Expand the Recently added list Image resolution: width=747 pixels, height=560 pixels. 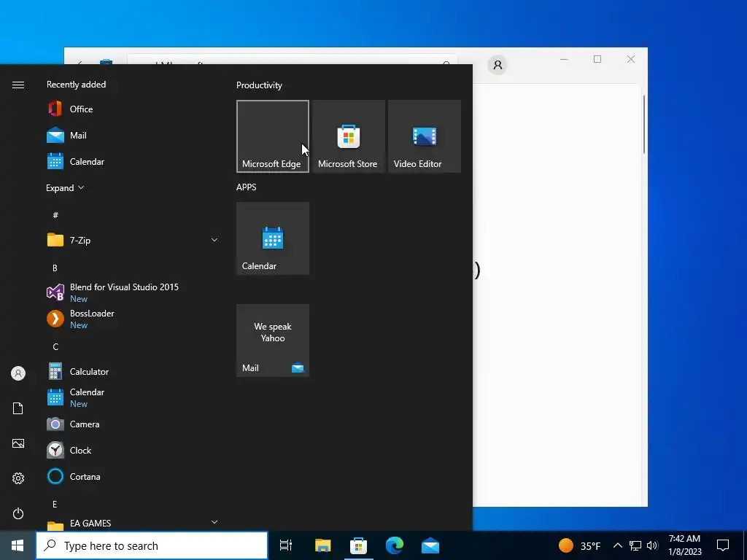point(65,187)
